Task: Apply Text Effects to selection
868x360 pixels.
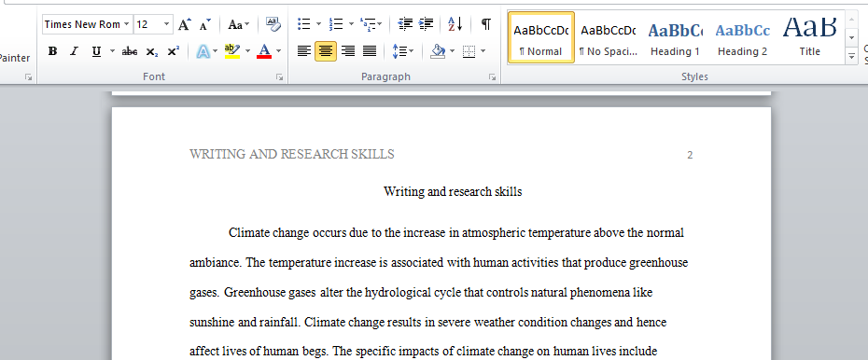Action: click(x=203, y=51)
